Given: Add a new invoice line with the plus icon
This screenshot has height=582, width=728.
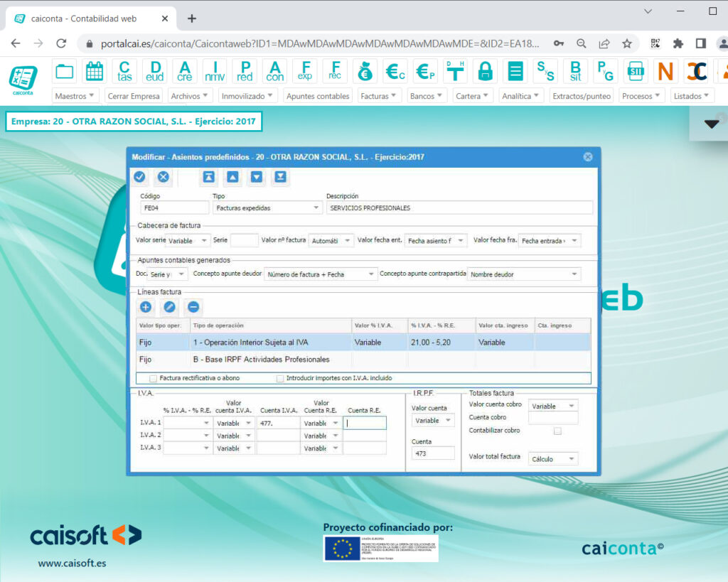Looking at the screenshot, I should click(146, 308).
